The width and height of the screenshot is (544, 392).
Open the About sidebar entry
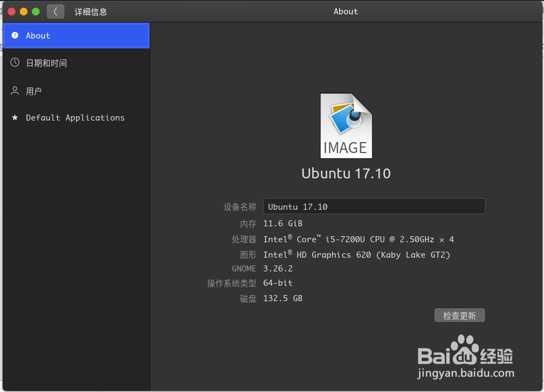point(77,36)
